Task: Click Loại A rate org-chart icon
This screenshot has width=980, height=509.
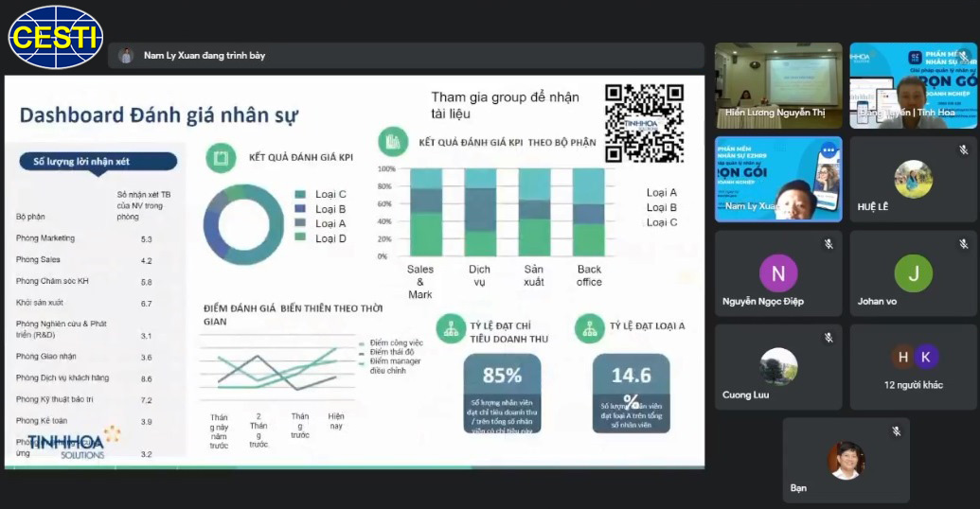Action: coord(589,329)
